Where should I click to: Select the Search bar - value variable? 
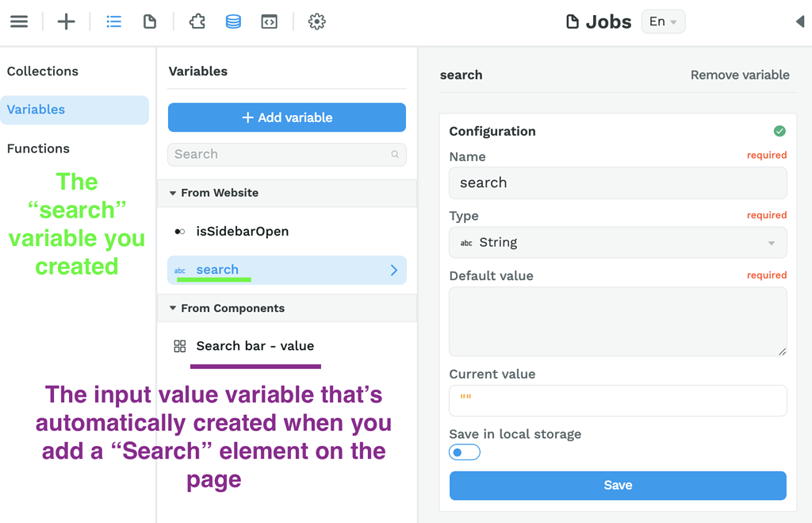point(255,346)
